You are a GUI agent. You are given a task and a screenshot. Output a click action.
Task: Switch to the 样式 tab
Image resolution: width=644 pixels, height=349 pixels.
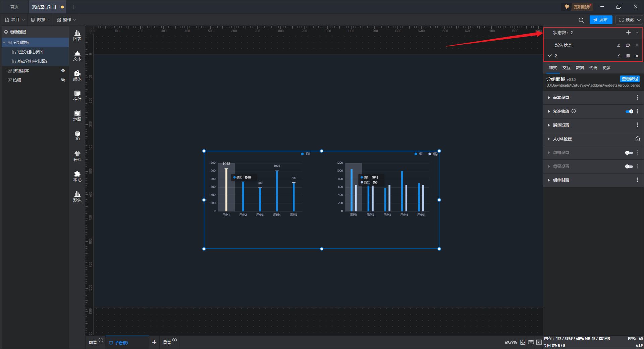coord(553,68)
